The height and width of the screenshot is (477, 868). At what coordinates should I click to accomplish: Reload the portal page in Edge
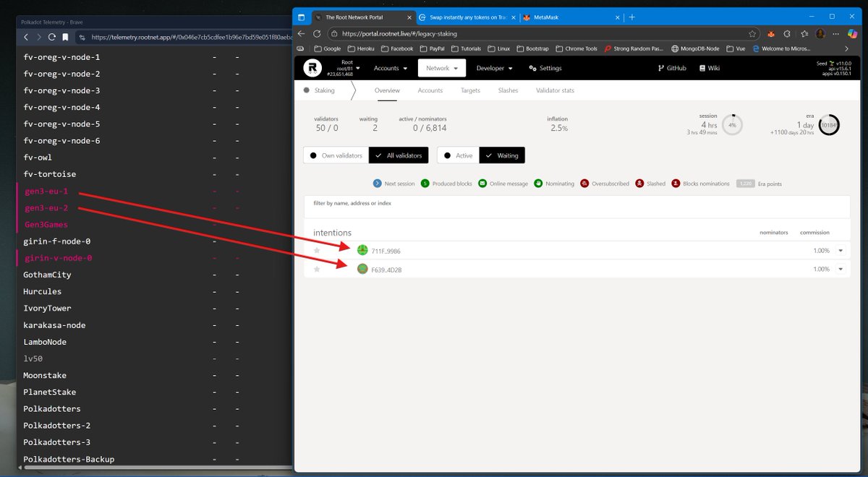(317, 33)
